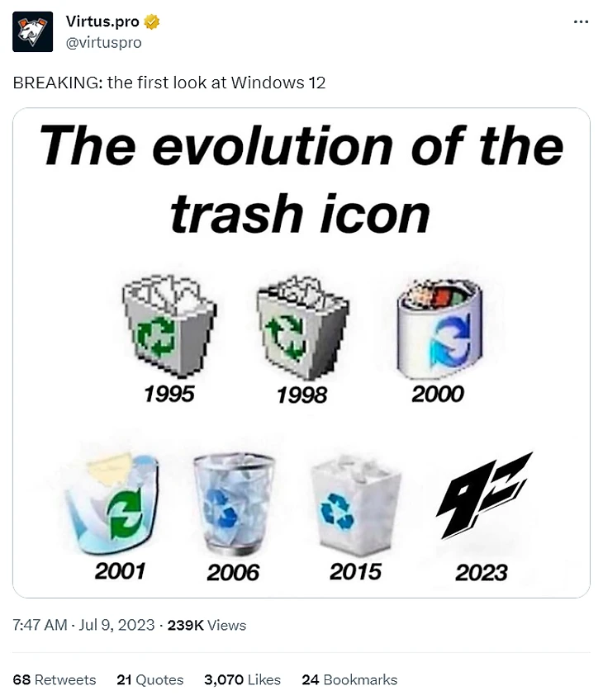Click the tweet text about Windows 12
Viewport: 603px width, 700px height.
(x=169, y=83)
